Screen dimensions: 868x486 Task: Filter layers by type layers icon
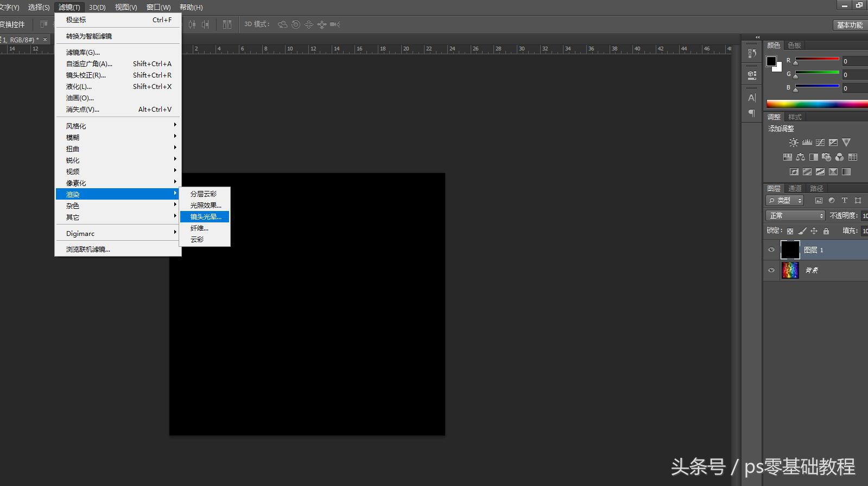click(x=844, y=201)
